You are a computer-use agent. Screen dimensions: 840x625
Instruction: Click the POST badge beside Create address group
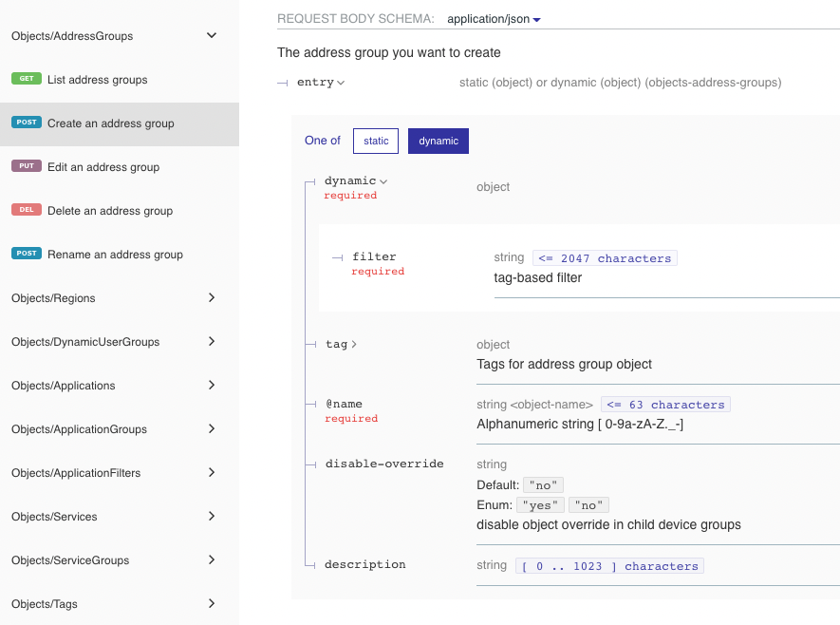pos(27,123)
